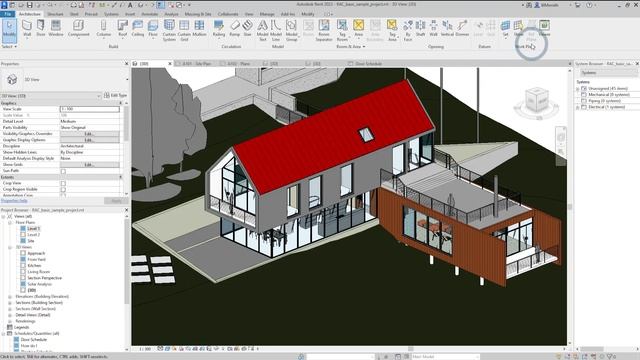
Task: Select the Floor tool
Action: 153,29
